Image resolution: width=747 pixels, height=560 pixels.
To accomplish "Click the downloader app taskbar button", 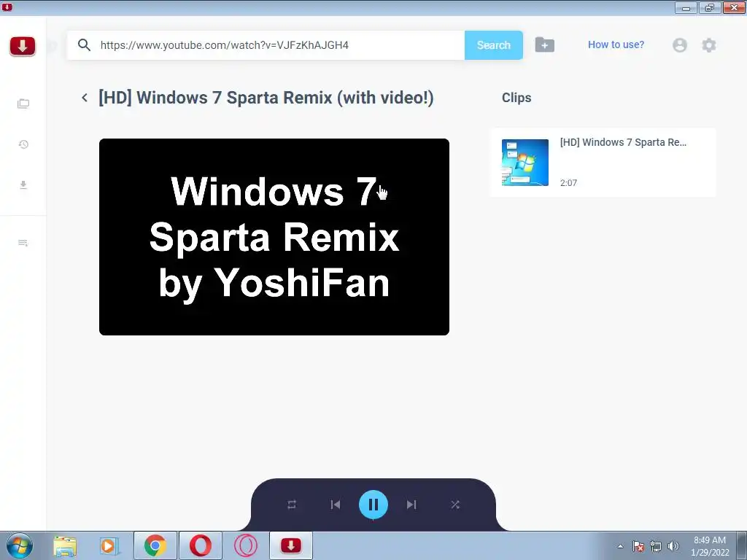I will pyautogui.click(x=291, y=545).
